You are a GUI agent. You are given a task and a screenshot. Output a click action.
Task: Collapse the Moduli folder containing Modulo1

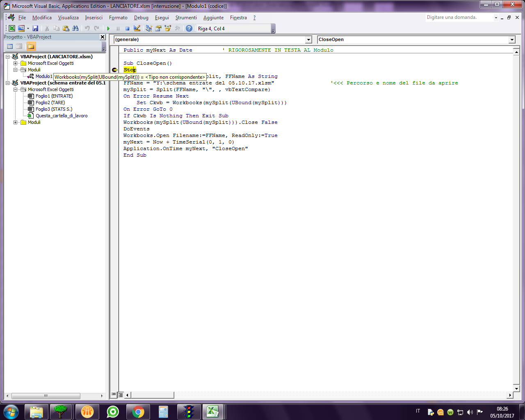pos(15,70)
